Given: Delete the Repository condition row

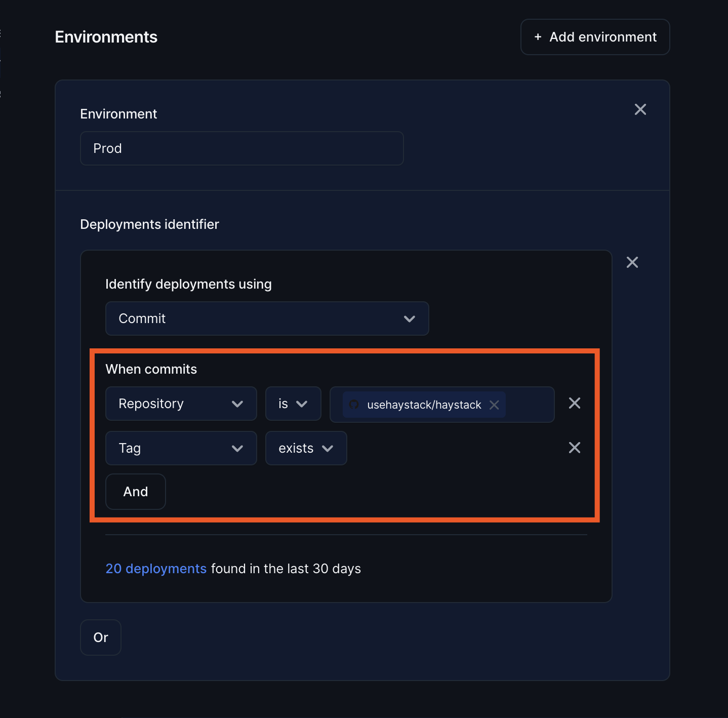Looking at the screenshot, I should coord(574,403).
